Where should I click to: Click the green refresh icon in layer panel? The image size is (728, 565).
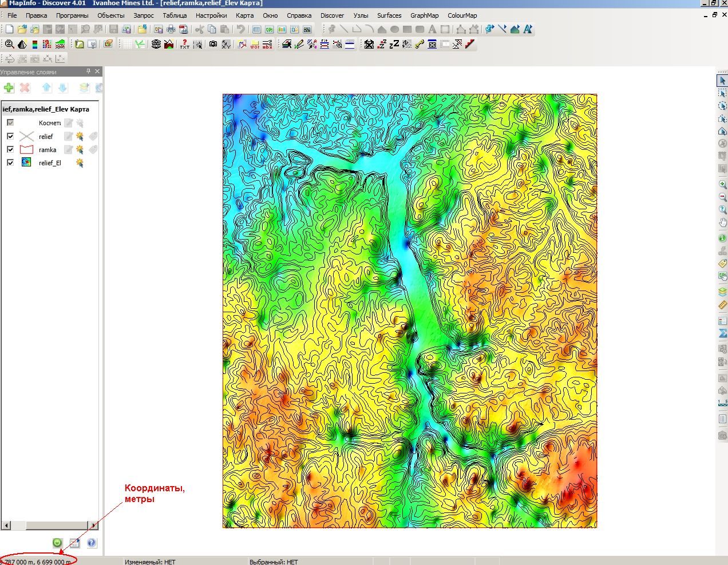57,543
